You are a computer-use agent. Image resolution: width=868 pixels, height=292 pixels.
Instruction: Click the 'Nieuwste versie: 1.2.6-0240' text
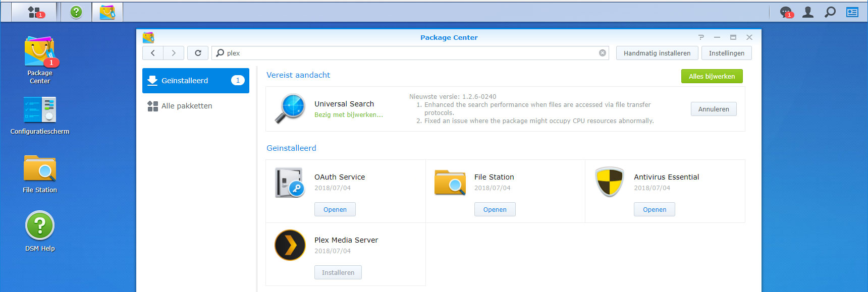(x=453, y=97)
